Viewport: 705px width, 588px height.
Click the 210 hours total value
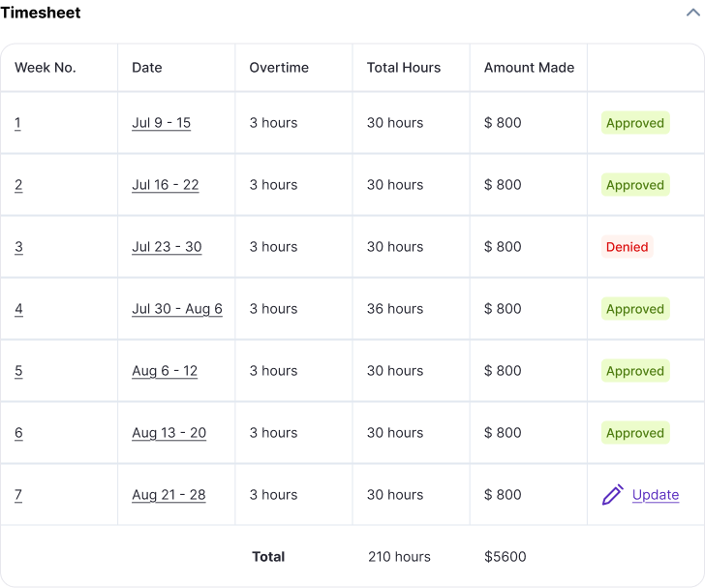click(399, 557)
